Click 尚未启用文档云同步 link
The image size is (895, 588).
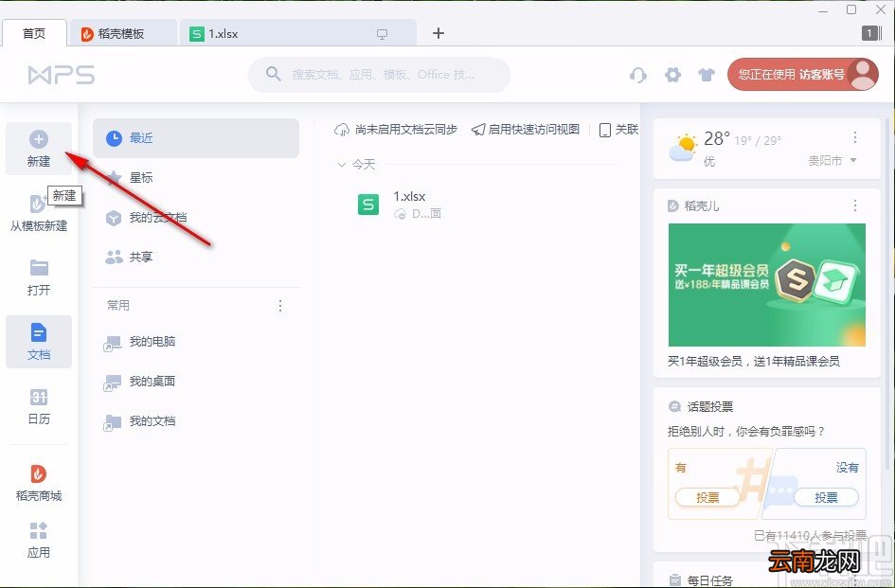pos(396,130)
